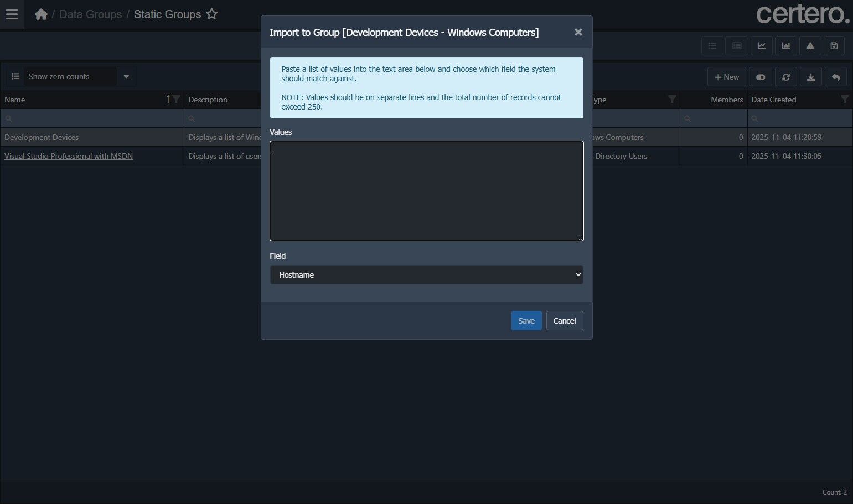The width and height of the screenshot is (853, 504).
Task: Click the Name column search field
Action: click(92, 118)
